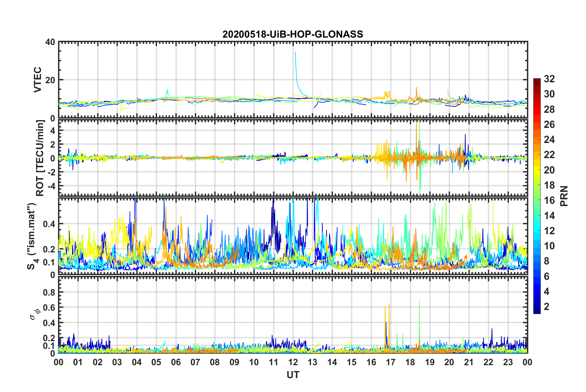Click UT axis hour label 13
Image resolution: width=586 pixels, height=392 pixels.
point(312,362)
